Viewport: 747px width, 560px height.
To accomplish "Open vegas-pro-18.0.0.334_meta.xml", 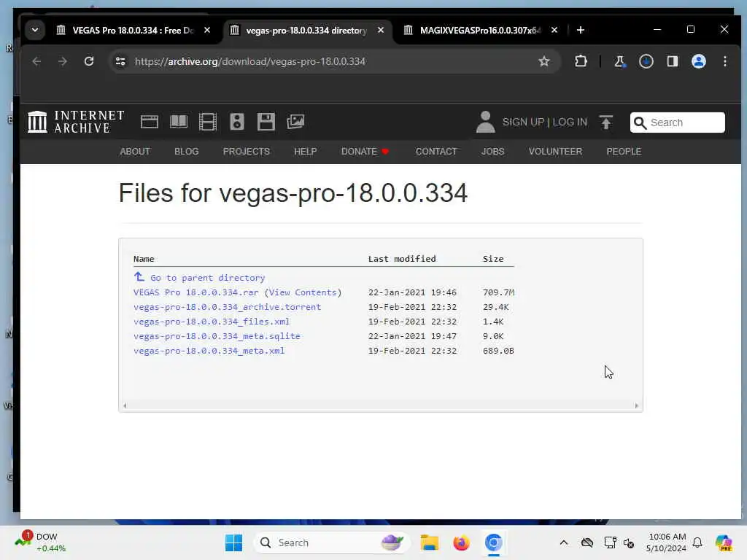I will 209,351.
